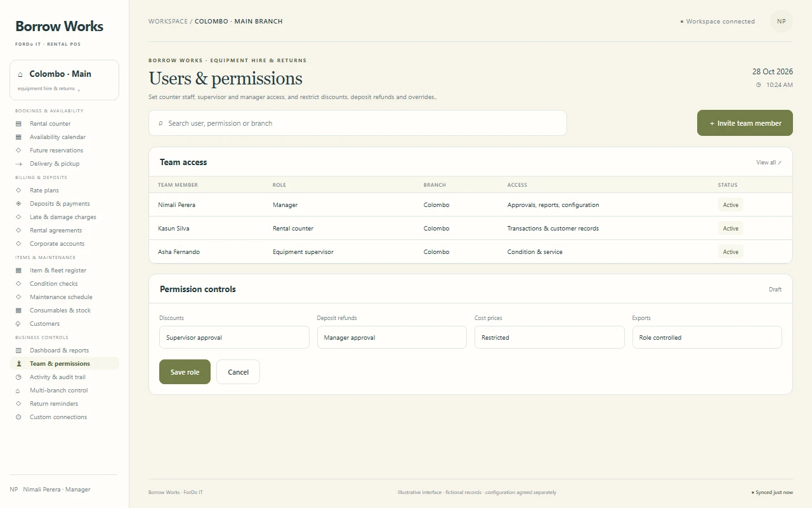Click the Delivery & pickup arrow icon
Image resolution: width=812 pixels, height=508 pixels.
[x=18, y=164]
